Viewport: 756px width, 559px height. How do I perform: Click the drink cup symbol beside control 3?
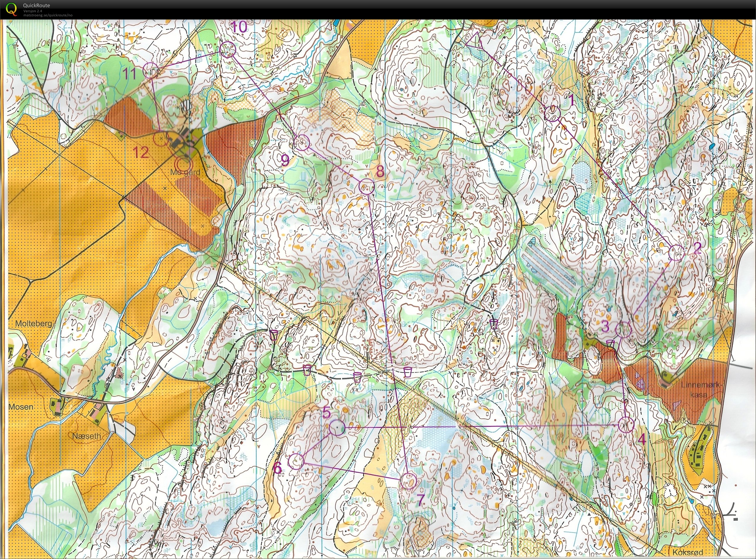[610, 345]
